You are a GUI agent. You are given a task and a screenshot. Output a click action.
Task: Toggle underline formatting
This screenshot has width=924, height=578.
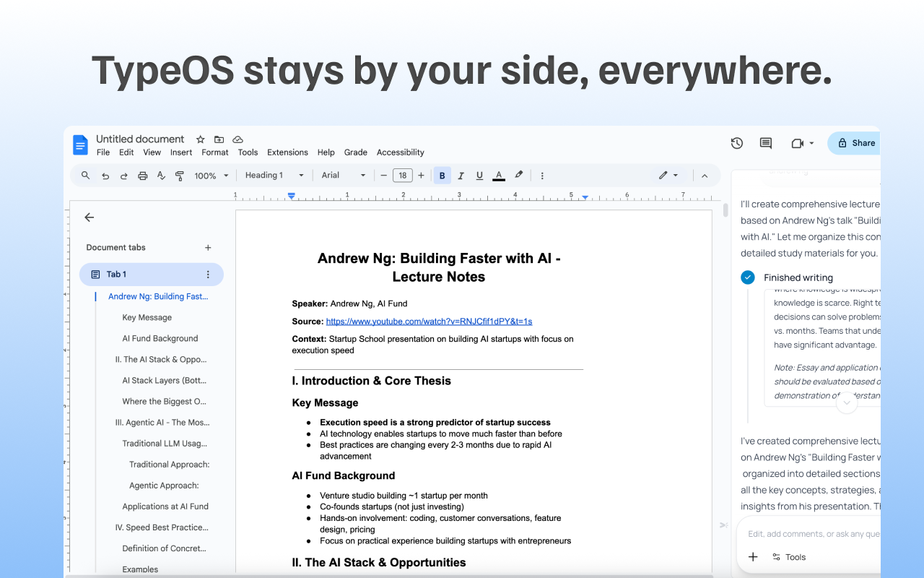pyautogui.click(x=479, y=175)
